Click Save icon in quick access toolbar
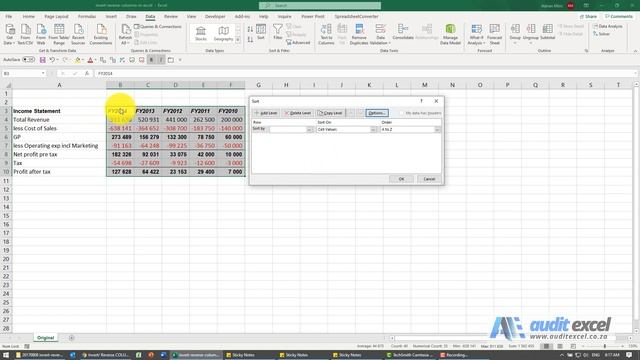Image resolution: width=640 pixels, height=360 pixels. [x=42, y=60]
